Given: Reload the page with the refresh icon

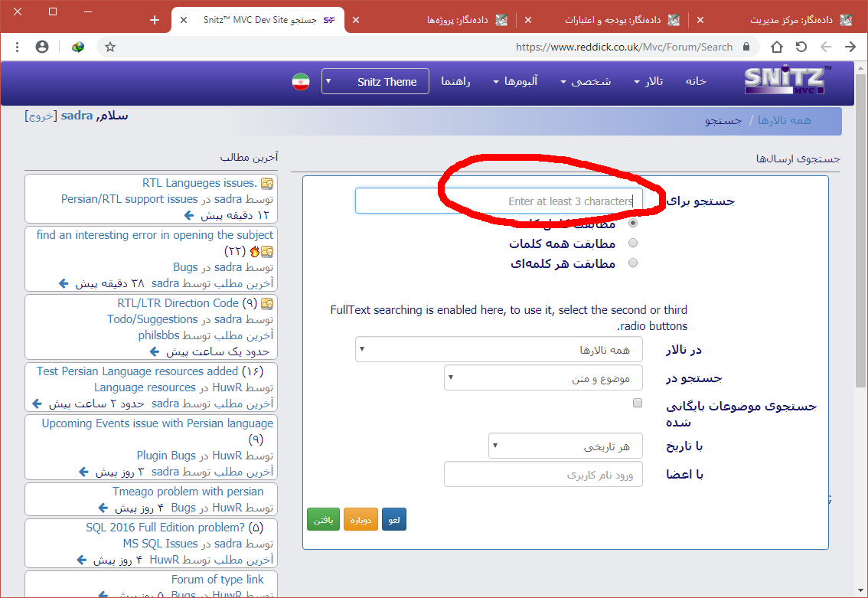Looking at the screenshot, I should click(x=801, y=47).
